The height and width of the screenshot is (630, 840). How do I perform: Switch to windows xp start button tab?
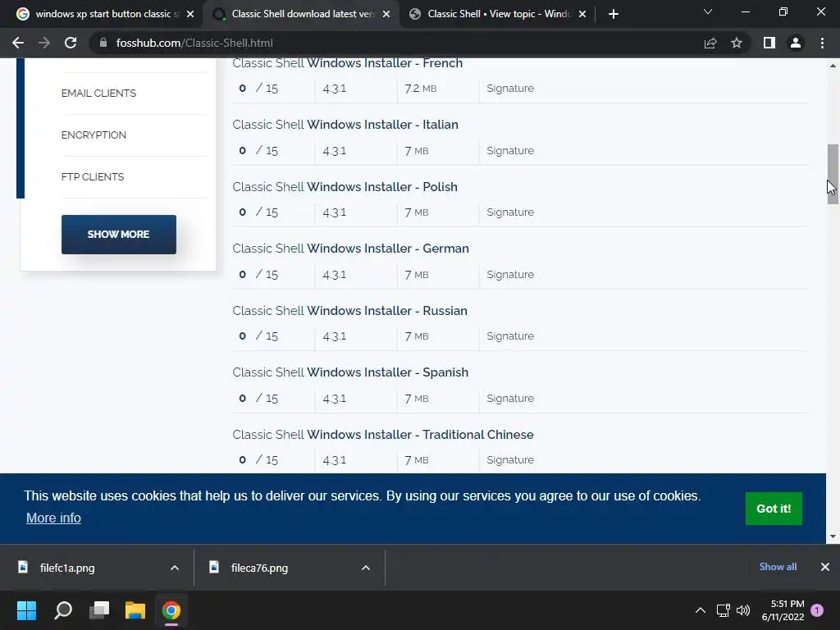click(x=104, y=14)
